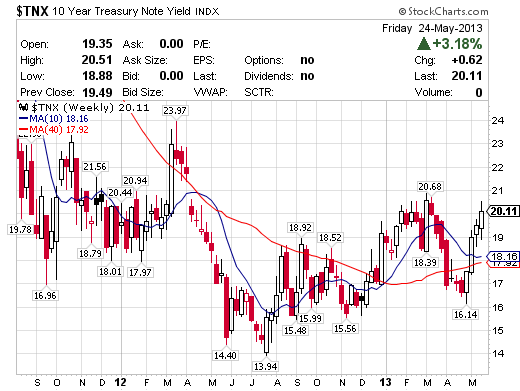Click the 20.94 price annotation
This screenshot has width=520, height=391.
pyautogui.click(x=135, y=181)
